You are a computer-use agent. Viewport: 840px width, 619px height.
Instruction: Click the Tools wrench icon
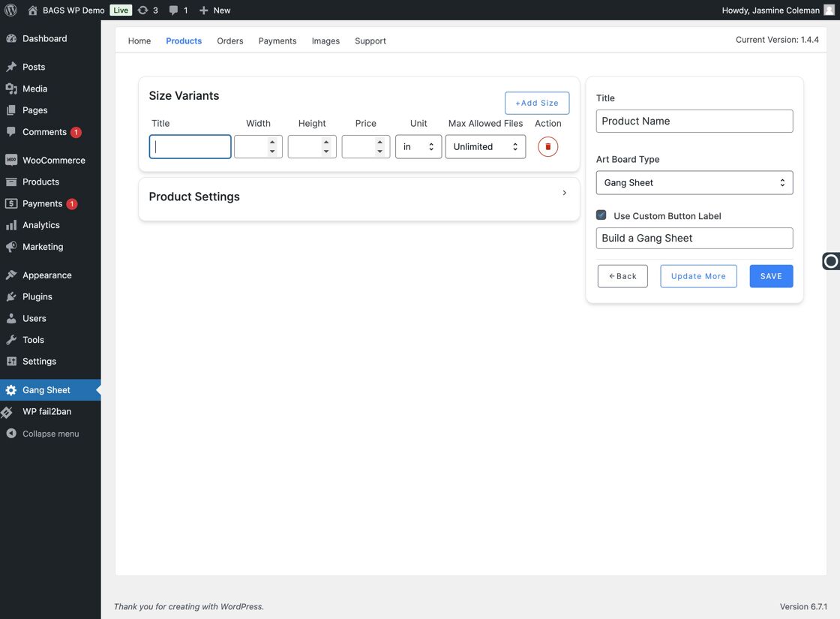tap(11, 340)
